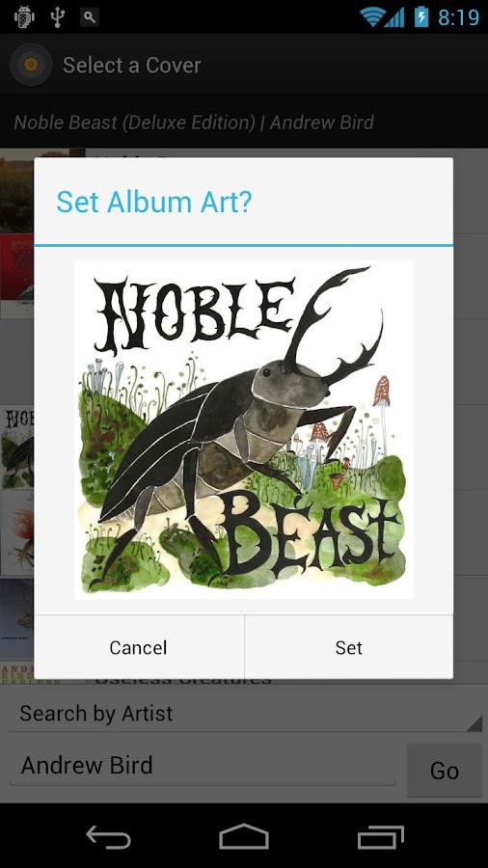The width and height of the screenshot is (488, 868).
Task: Tap the Noble Beast cover preview image
Action: coord(243,429)
